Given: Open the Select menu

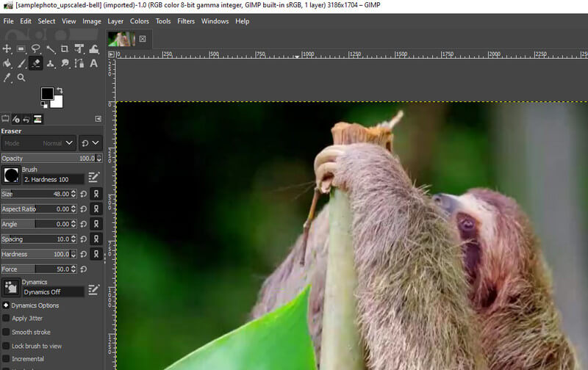Looking at the screenshot, I should tap(46, 21).
